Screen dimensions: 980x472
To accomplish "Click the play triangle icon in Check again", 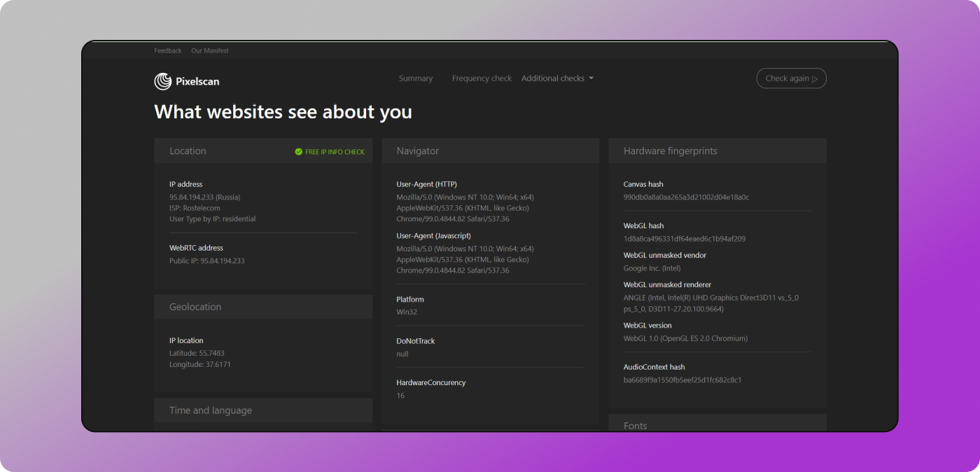I will [815, 79].
